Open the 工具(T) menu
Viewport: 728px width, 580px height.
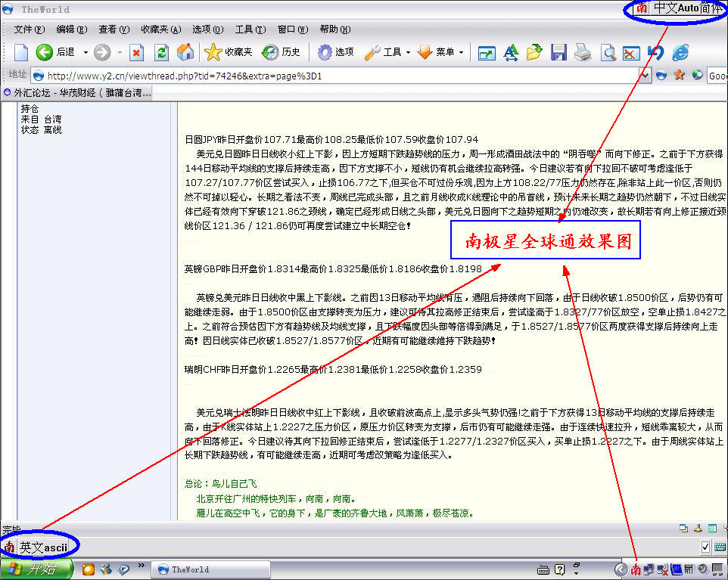(250, 29)
